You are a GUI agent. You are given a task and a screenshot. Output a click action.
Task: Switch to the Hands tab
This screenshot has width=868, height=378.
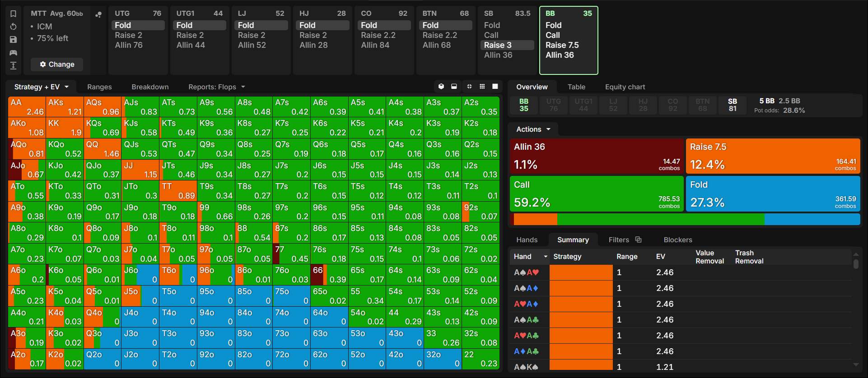[527, 240]
